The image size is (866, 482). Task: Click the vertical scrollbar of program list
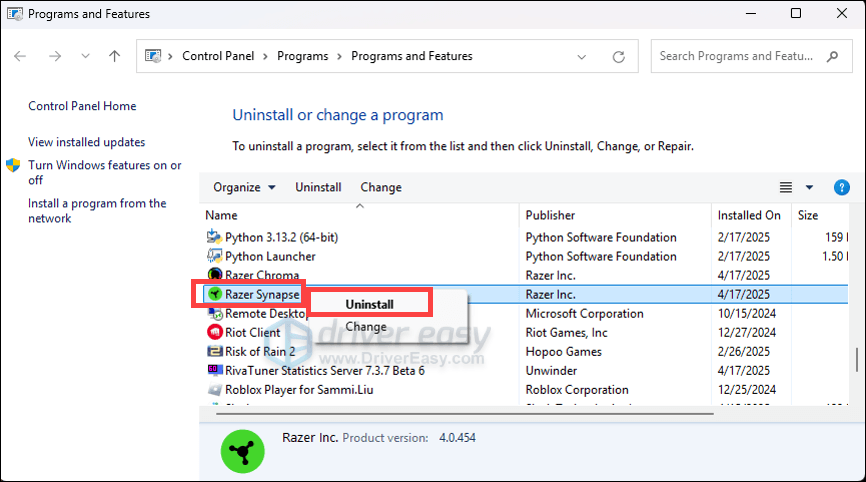(856, 358)
